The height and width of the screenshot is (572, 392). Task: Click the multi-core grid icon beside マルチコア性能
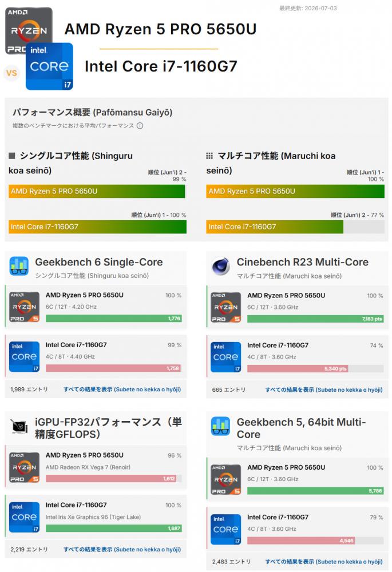coord(209,156)
